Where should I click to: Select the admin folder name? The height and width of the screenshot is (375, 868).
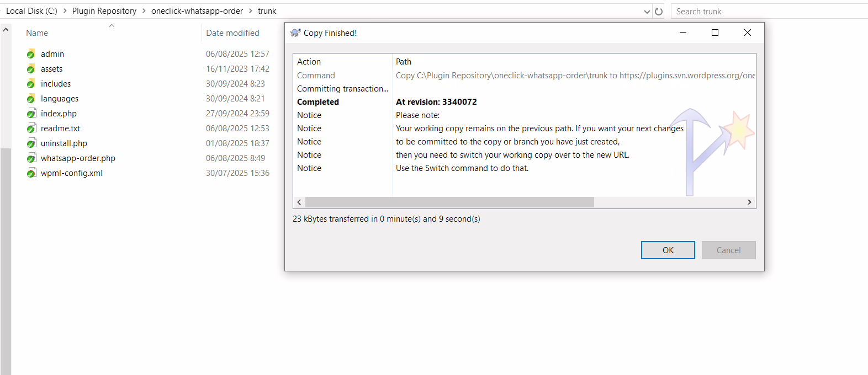[52, 54]
